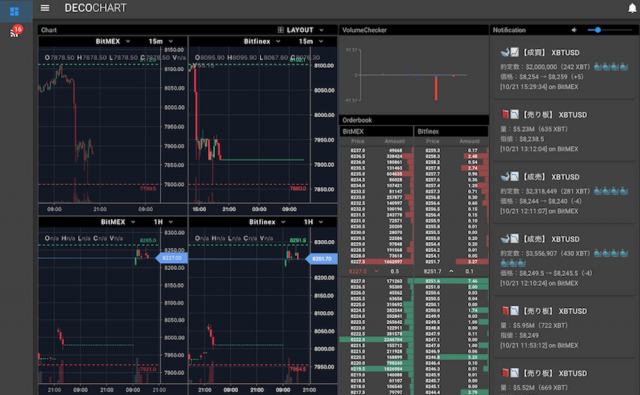Open the hamburger menu next to DECOCHART
This screenshot has width=640, height=395.
(45, 8)
